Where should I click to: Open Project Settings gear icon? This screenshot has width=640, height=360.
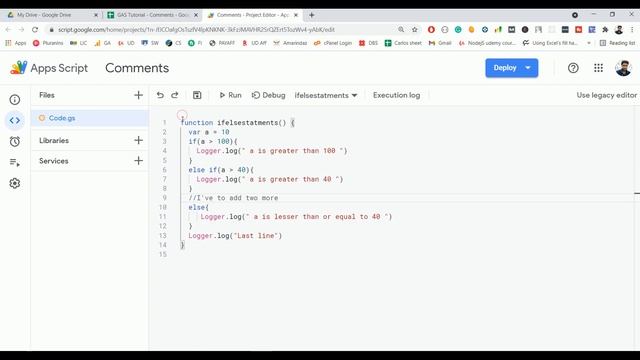pyautogui.click(x=15, y=183)
